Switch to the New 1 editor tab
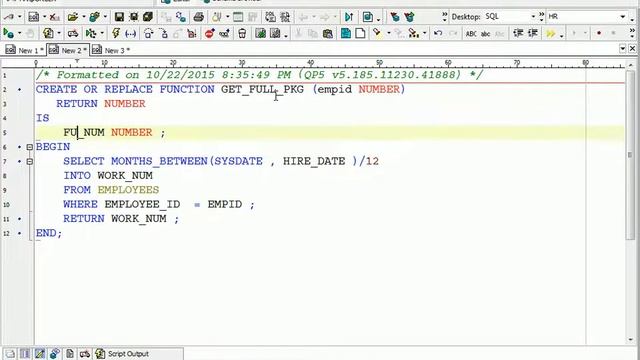 point(24,50)
